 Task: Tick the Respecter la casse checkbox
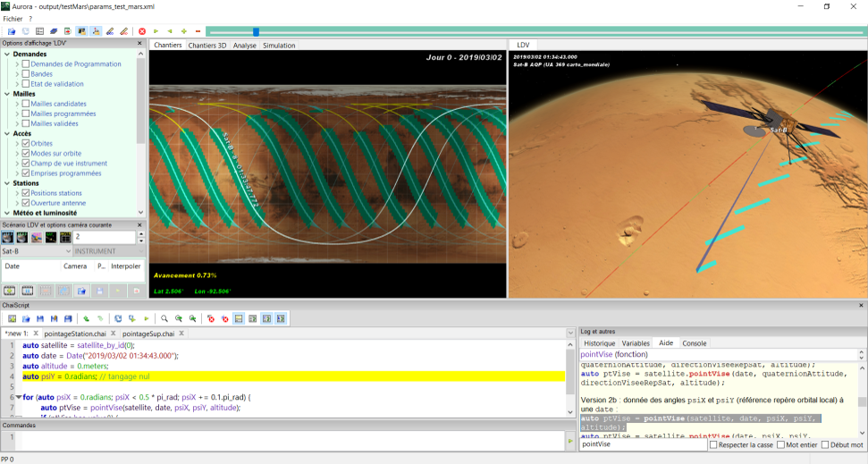(x=713, y=444)
